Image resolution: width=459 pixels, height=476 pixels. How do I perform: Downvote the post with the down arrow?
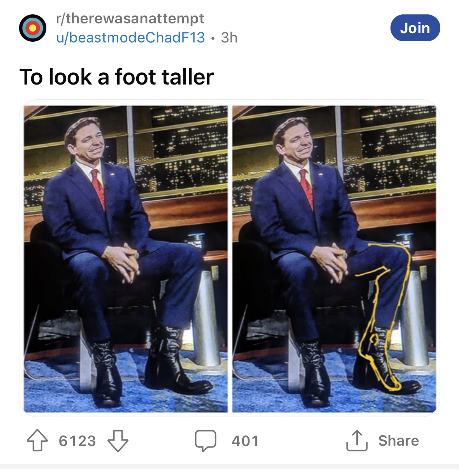(118, 441)
